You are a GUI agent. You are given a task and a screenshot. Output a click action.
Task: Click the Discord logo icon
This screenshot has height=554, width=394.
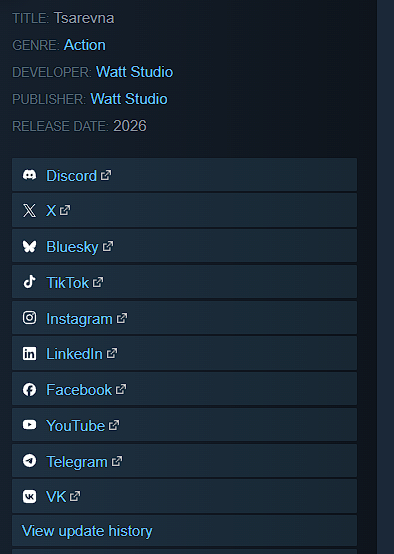(x=29, y=175)
